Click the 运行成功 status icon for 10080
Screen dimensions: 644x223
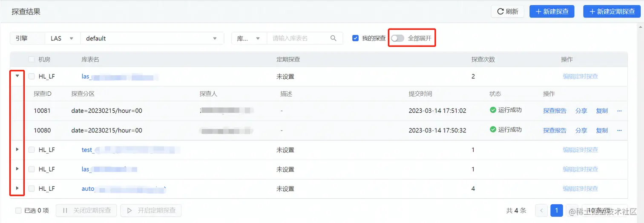493,129
